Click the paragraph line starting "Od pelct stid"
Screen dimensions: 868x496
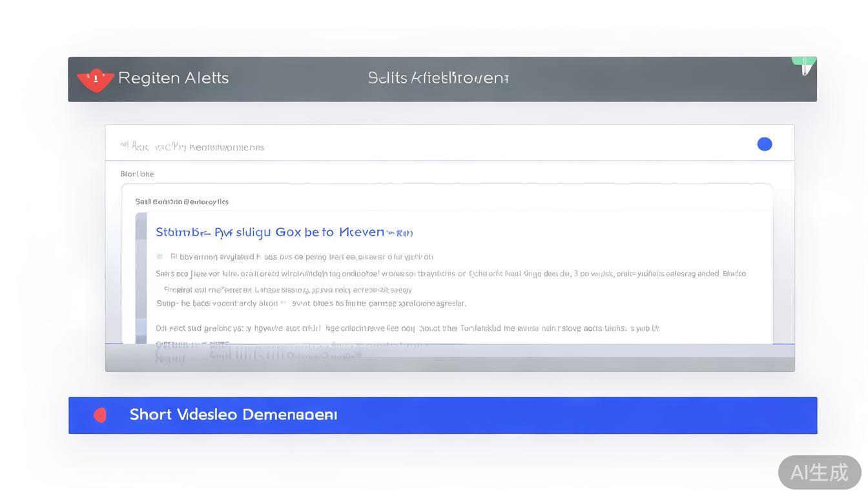pos(407,328)
